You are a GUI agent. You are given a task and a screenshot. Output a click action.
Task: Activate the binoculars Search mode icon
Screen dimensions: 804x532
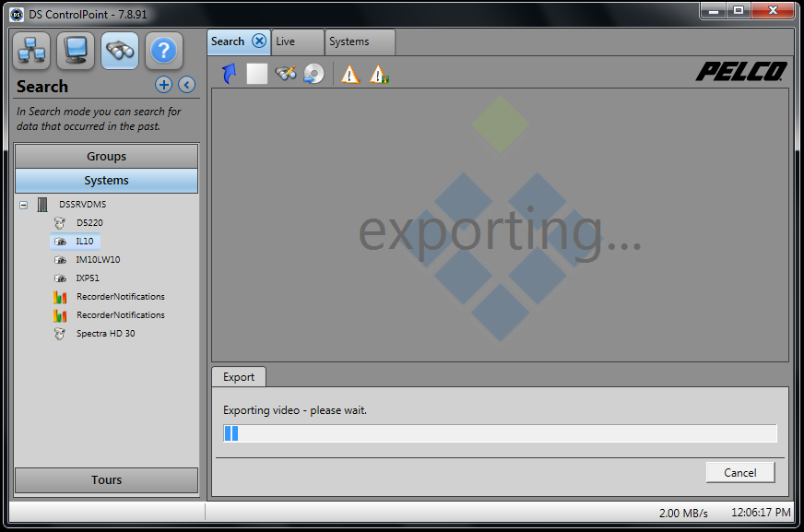(x=119, y=51)
